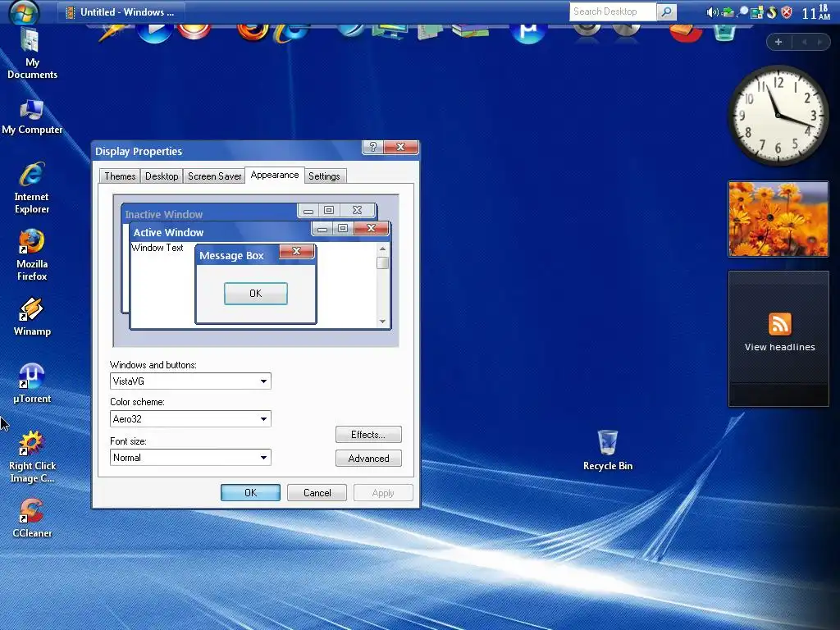Screen dimensions: 840x630
Task: Select the µTorrent desktop shortcut
Action: coord(32,384)
